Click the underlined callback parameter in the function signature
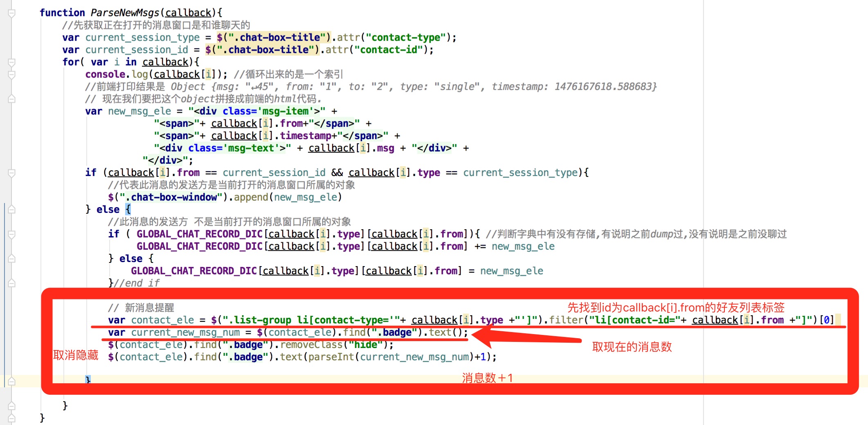Viewport: 868px width, 425px height. coord(188,13)
